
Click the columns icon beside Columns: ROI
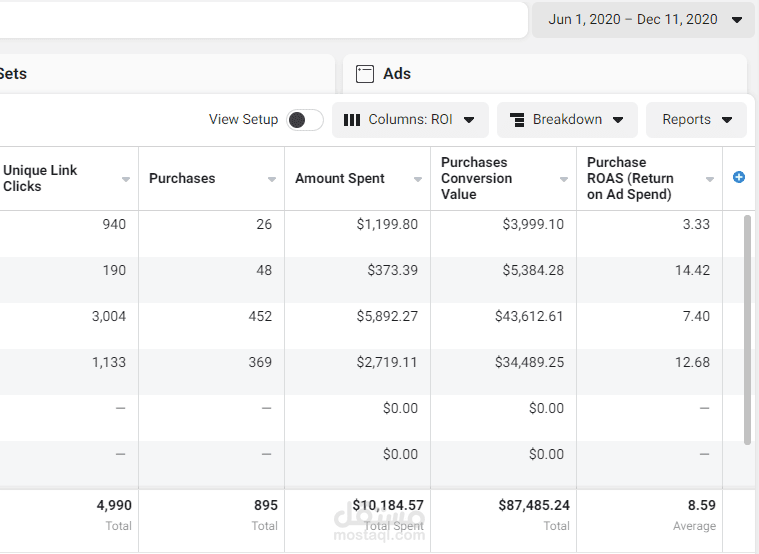pos(352,120)
